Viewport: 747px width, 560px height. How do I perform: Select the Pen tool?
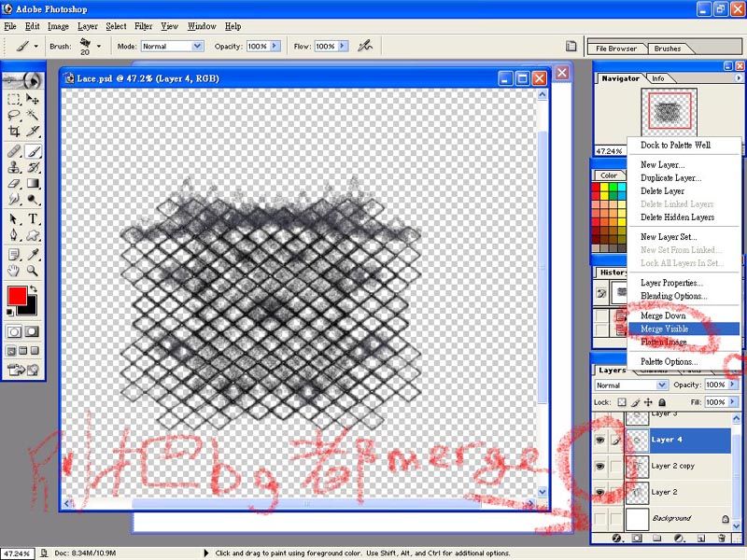pos(14,235)
